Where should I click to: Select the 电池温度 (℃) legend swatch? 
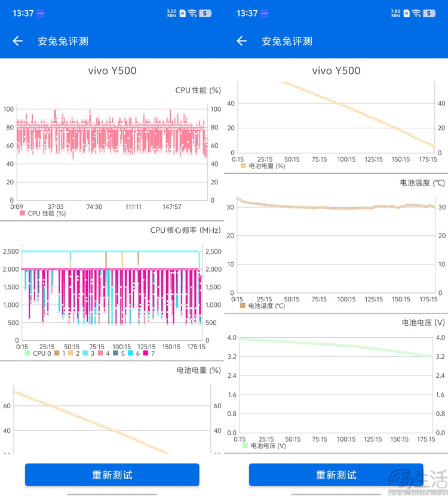click(243, 306)
